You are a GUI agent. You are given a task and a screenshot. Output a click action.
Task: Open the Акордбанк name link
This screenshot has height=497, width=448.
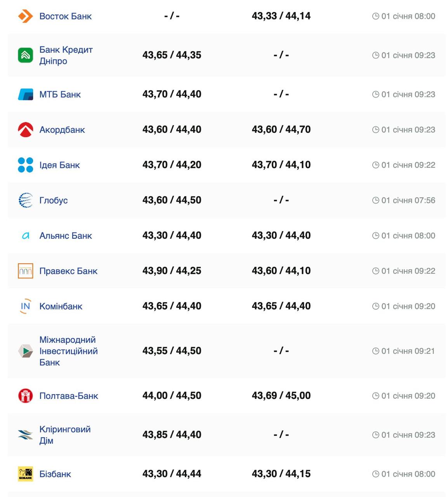[x=62, y=130]
